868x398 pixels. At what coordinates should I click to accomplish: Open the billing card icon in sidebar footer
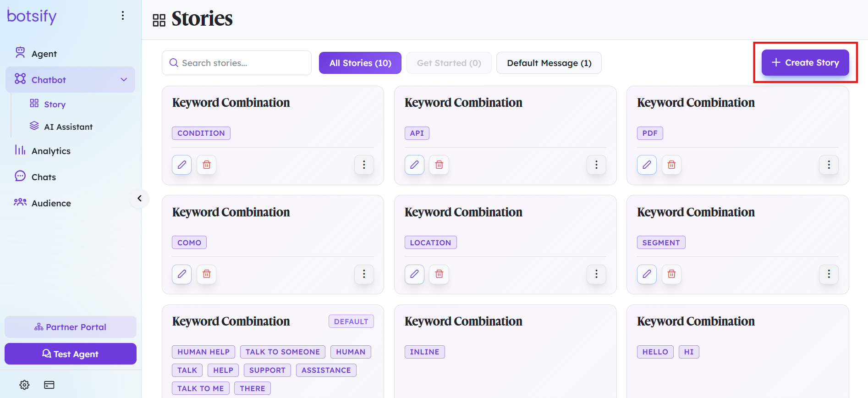(49, 385)
